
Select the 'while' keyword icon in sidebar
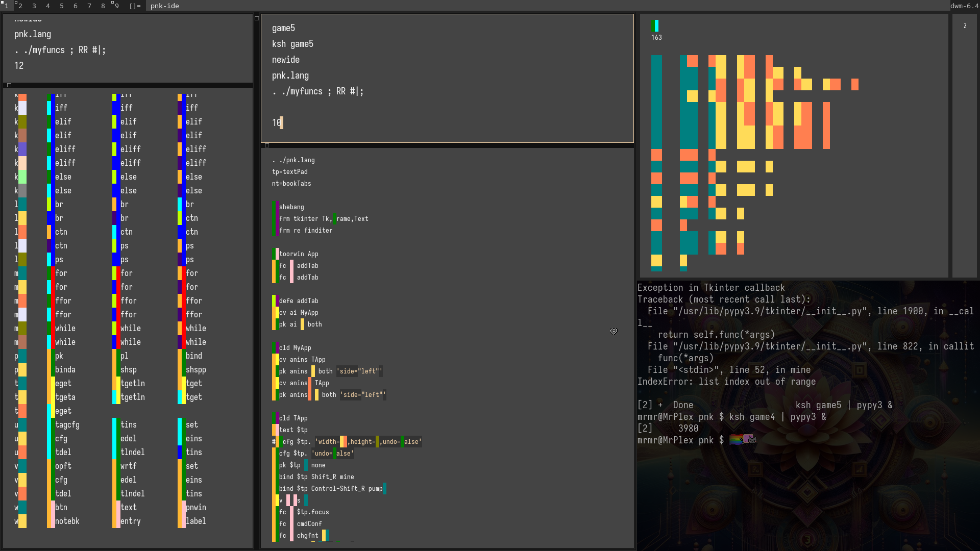[x=51, y=329]
